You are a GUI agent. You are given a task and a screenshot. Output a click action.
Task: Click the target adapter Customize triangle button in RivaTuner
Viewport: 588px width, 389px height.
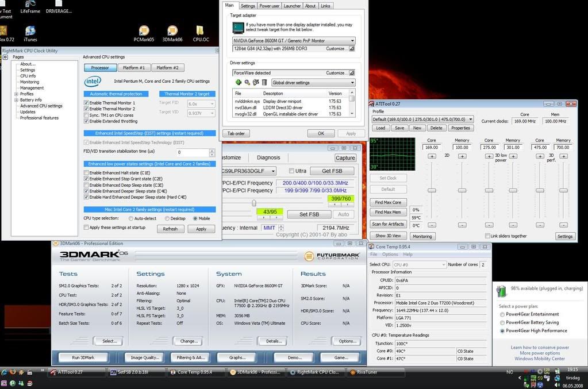click(x=352, y=49)
